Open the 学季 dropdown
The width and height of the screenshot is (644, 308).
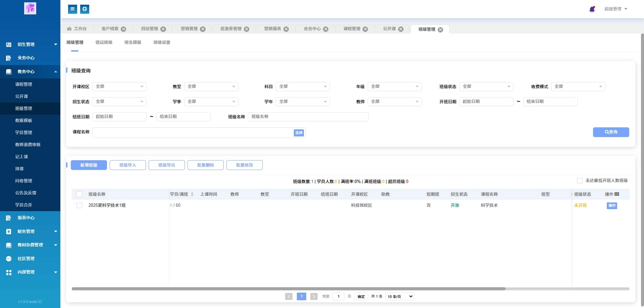point(211,102)
